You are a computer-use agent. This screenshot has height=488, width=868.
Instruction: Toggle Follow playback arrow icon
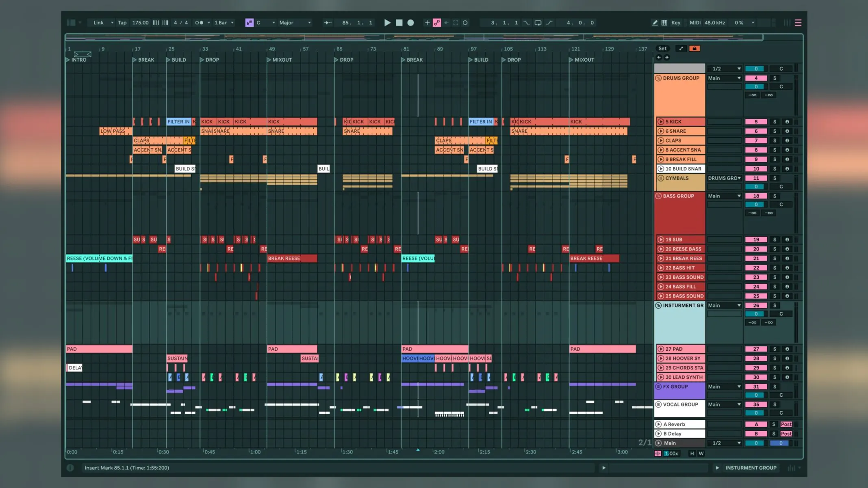click(328, 23)
